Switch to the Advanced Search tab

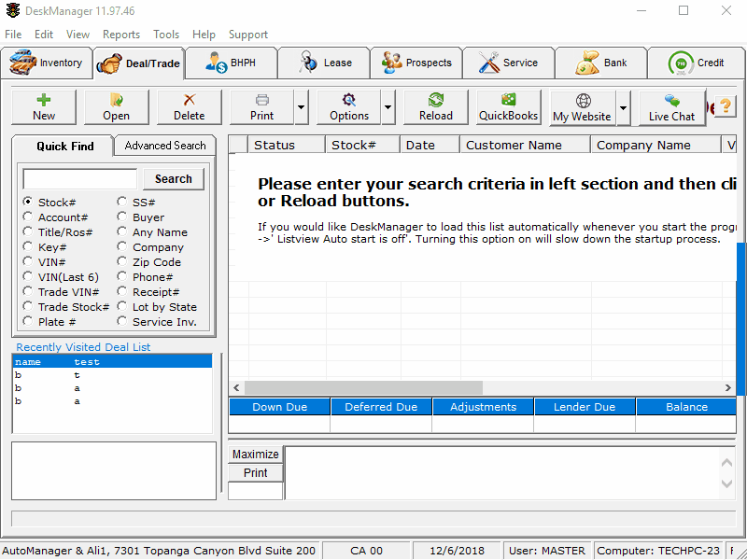(x=165, y=146)
